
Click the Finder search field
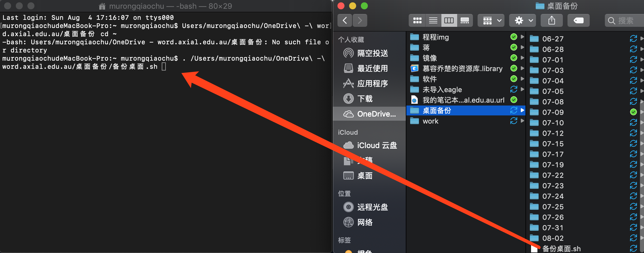pyautogui.click(x=624, y=20)
